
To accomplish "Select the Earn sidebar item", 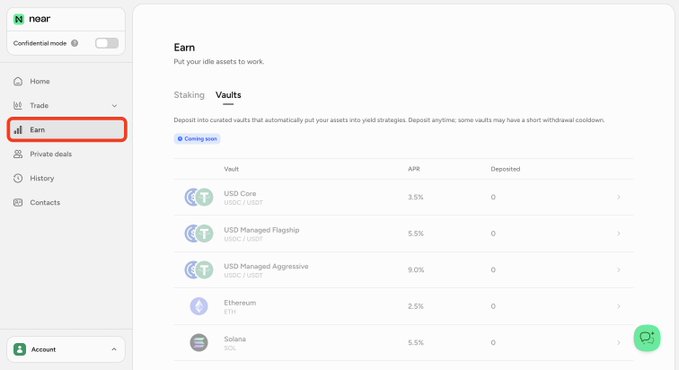I will [67, 130].
